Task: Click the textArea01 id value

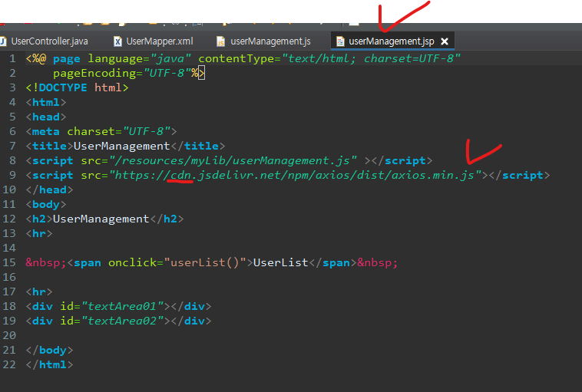Action: click(x=123, y=306)
